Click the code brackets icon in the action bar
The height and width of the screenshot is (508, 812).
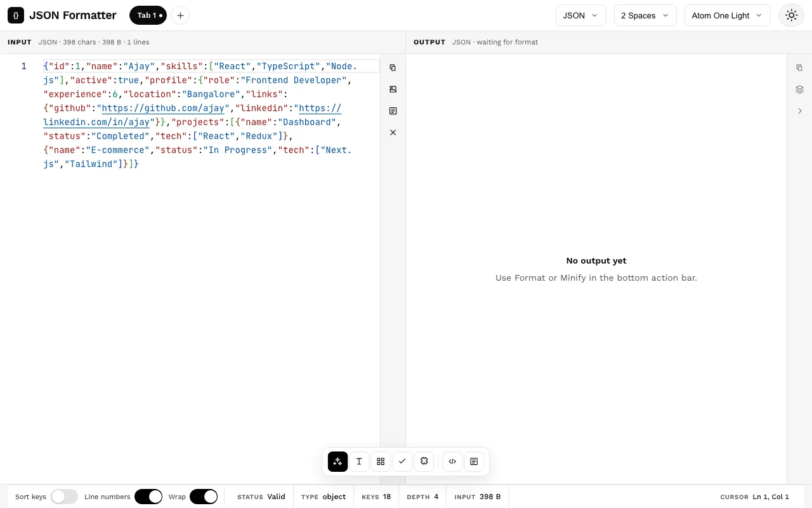pyautogui.click(x=452, y=462)
